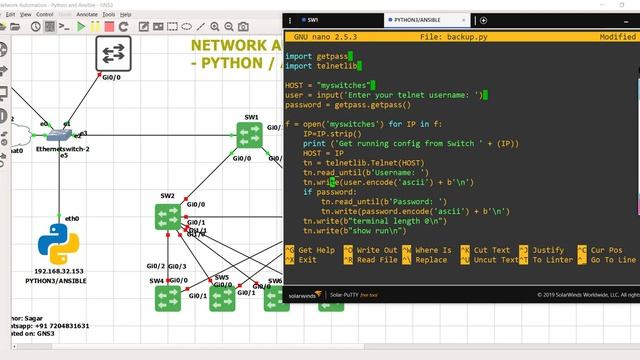Click the Gi0/0 label under top switch
Image resolution: width=640 pixels, height=360 pixels.
(x=111, y=77)
